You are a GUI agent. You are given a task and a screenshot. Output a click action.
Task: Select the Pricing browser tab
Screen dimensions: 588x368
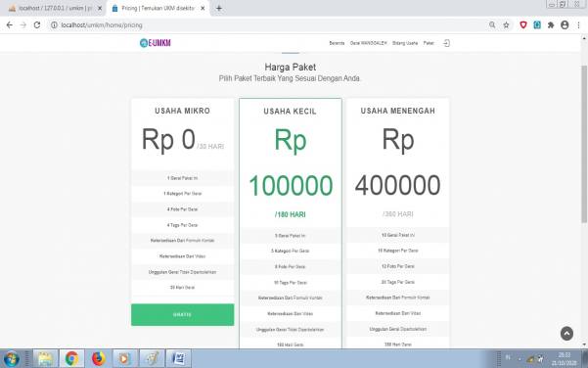click(x=158, y=8)
